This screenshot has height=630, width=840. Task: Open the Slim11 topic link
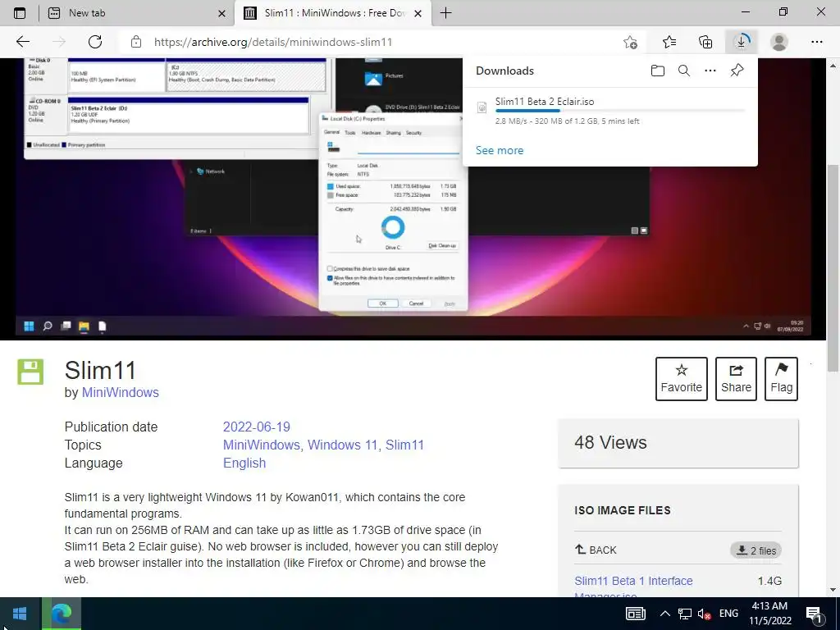coord(404,445)
